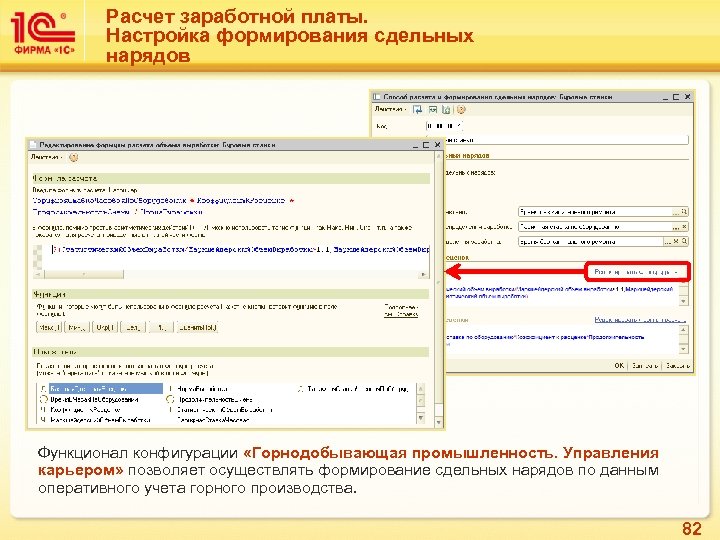Screen dimensions: 720x540
Task: Open Actions menu in formula editing window
Action: pyautogui.click(x=46, y=158)
